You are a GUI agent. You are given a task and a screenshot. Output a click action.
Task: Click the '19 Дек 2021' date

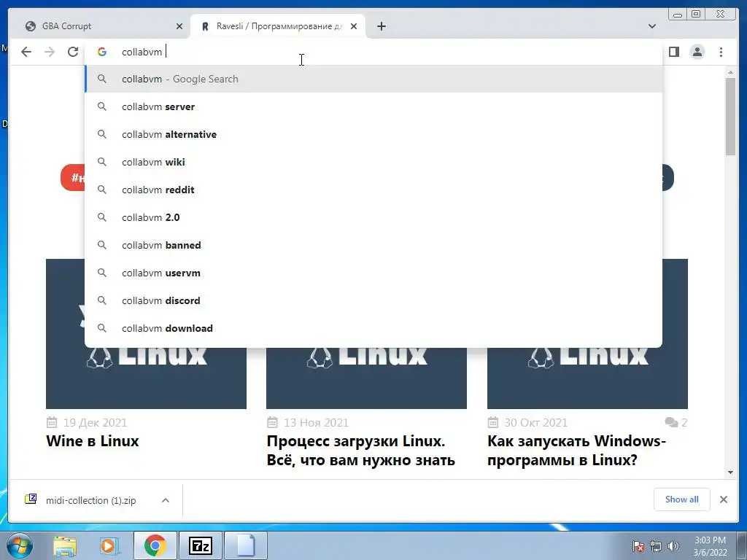[x=95, y=422]
